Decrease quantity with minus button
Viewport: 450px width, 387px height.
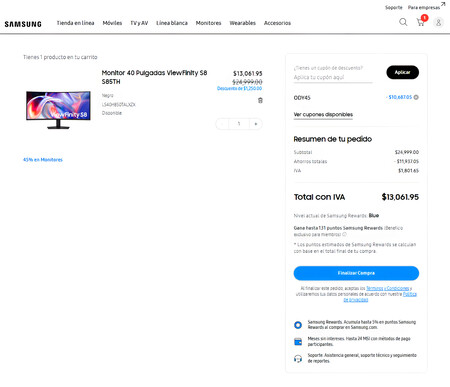(x=222, y=124)
